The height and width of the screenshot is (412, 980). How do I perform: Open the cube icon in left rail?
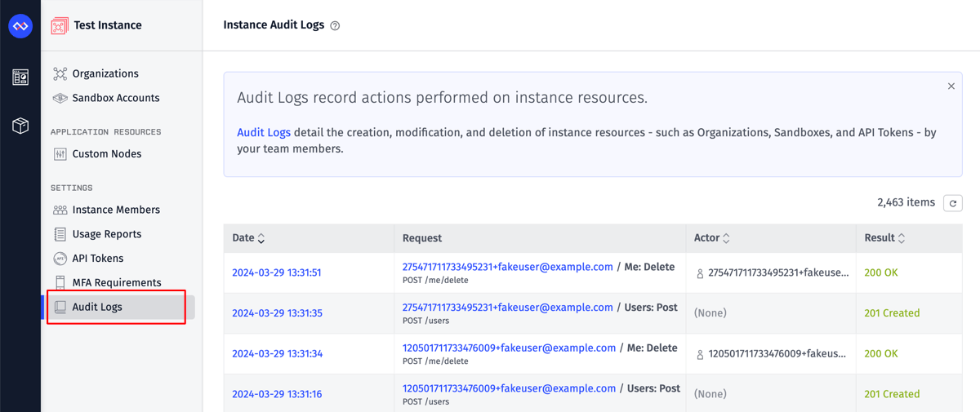coord(20,126)
